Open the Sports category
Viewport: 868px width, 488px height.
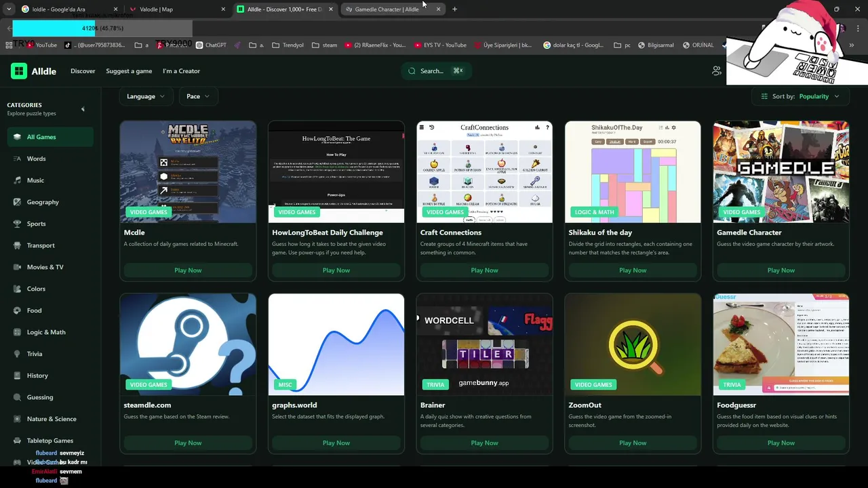coord(51,224)
